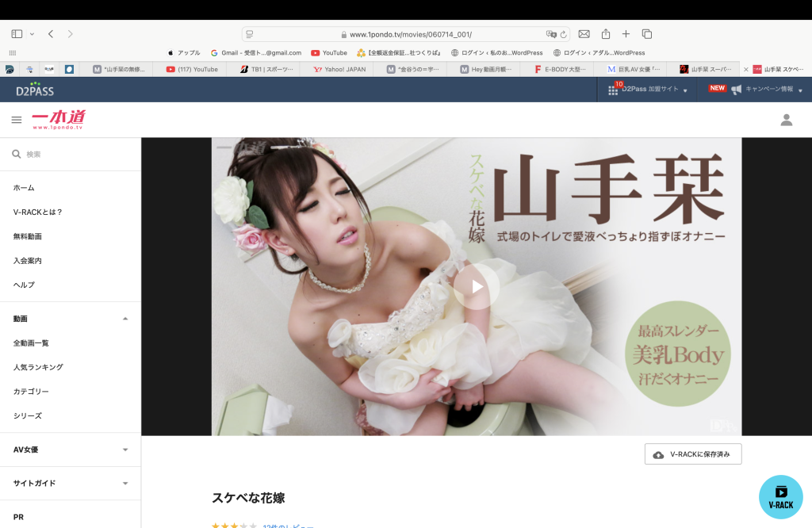The image size is (812, 528).
Task: Click the floating V-RACK round button
Action: (x=780, y=496)
